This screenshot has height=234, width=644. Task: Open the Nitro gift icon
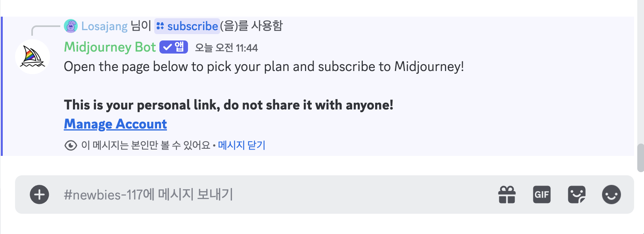[x=507, y=195]
